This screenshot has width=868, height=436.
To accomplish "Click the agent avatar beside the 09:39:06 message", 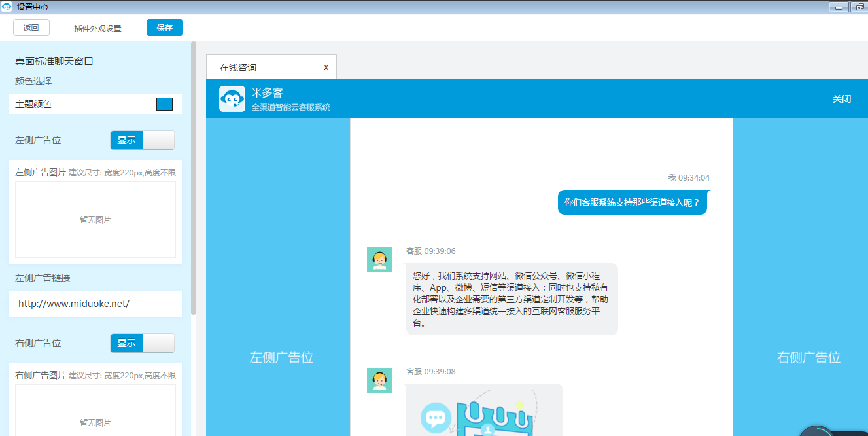I will click(379, 260).
